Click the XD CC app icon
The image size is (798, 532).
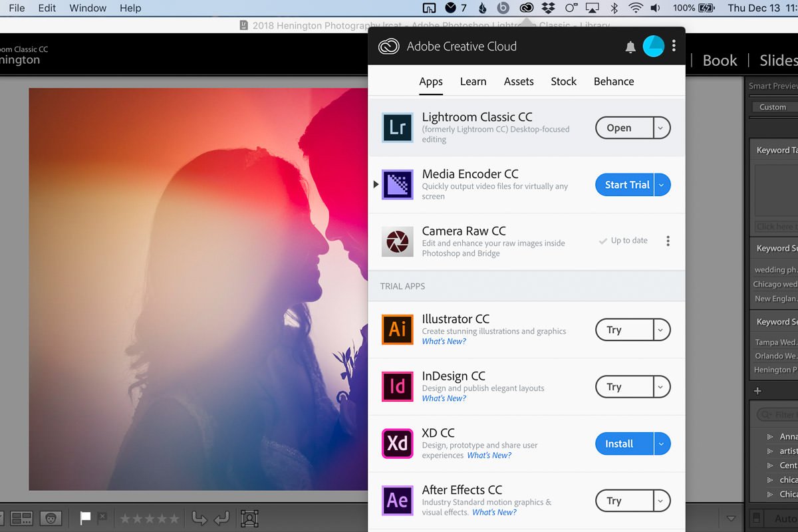pyautogui.click(x=398, y=444)
